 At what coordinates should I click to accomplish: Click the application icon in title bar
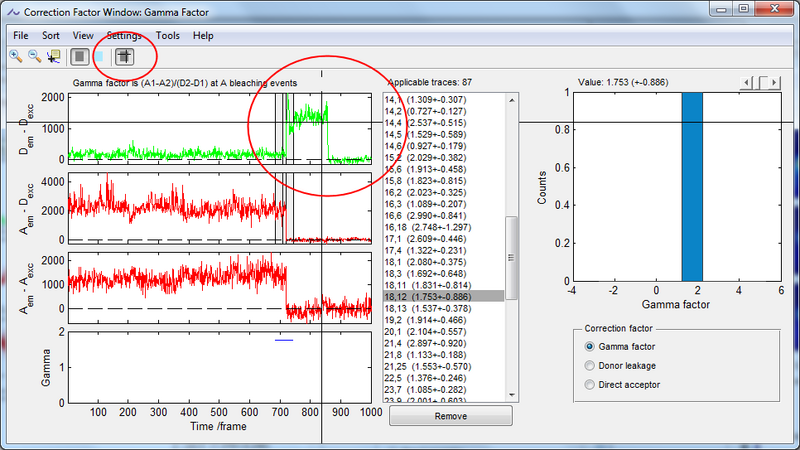pyautogui.click(x=11, y=12)
